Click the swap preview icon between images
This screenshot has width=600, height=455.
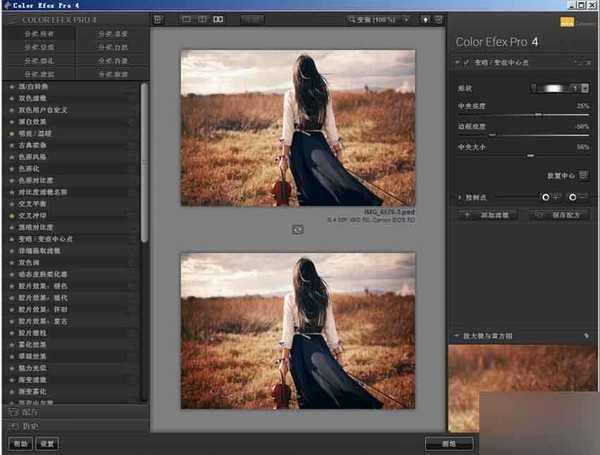pos(297,229)
